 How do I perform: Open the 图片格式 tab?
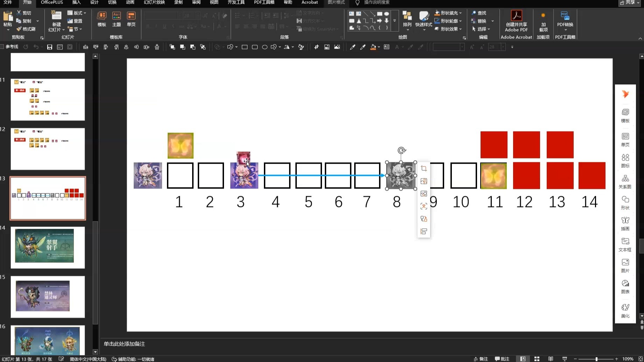[x=336, y=2]
